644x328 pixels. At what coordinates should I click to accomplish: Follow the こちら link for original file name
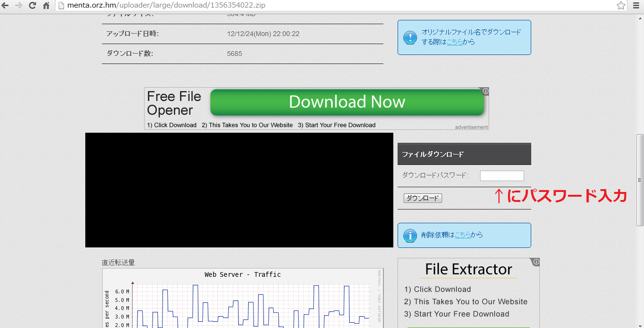(454, 42)
